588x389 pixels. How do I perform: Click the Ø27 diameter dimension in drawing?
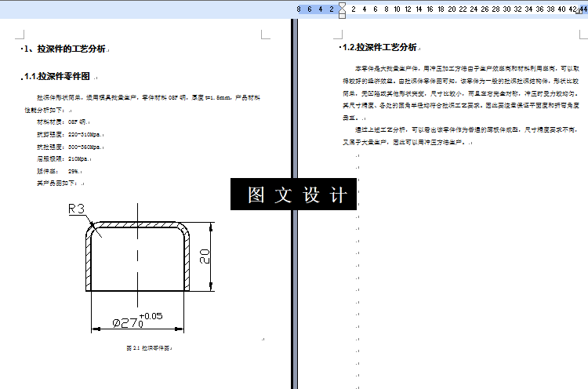pyautogui.click(x=125, y=322)
